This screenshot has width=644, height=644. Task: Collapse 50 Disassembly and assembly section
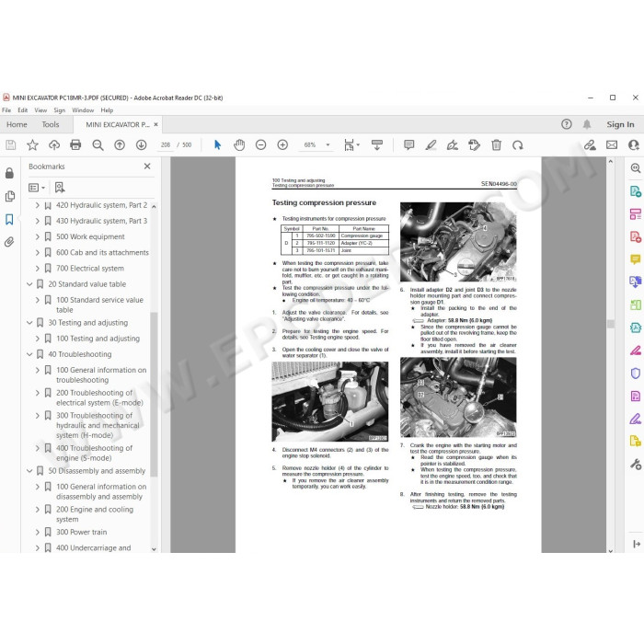point(29,471)
